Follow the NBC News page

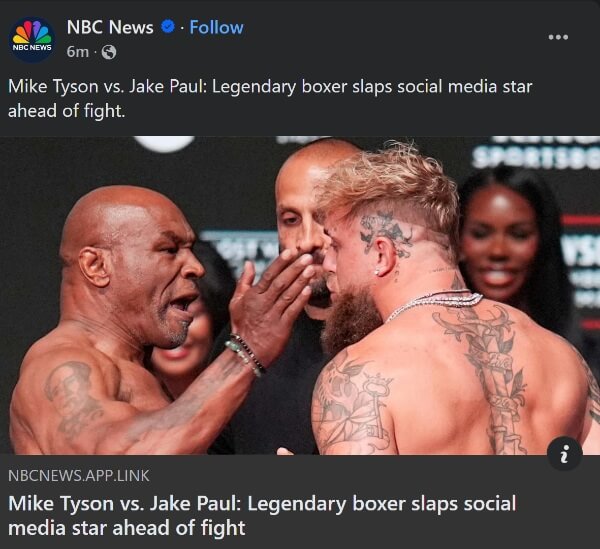pos(216,28)
